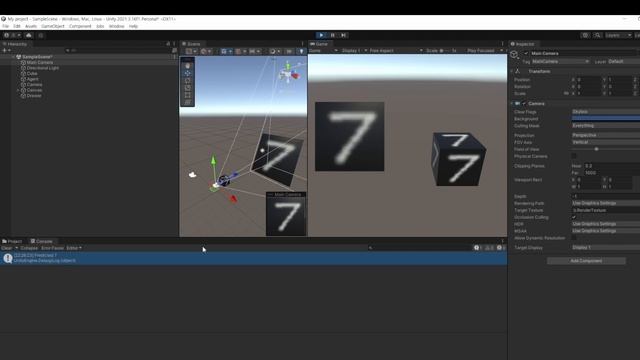Image resolution: width=640 pixels, height=360 pixels.
Task: Open the Game view Display 1 dropdown
Action: (x=354, y=51)
